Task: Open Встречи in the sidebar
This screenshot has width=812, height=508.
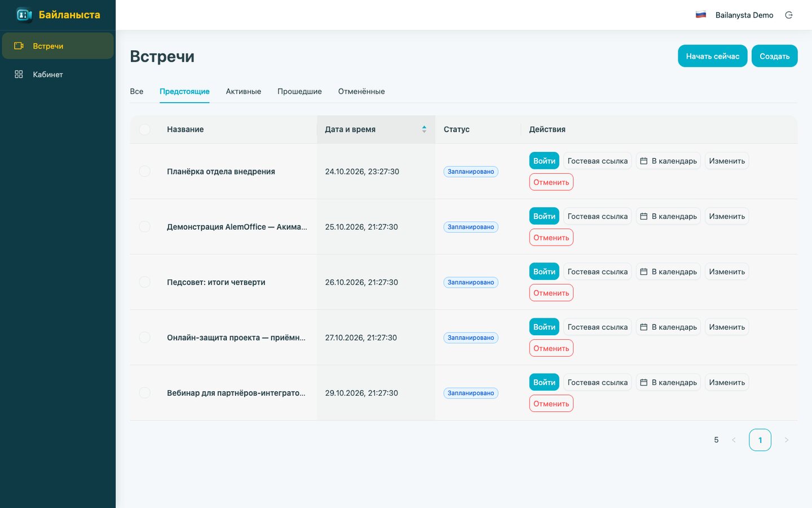Action: (58, 46)
